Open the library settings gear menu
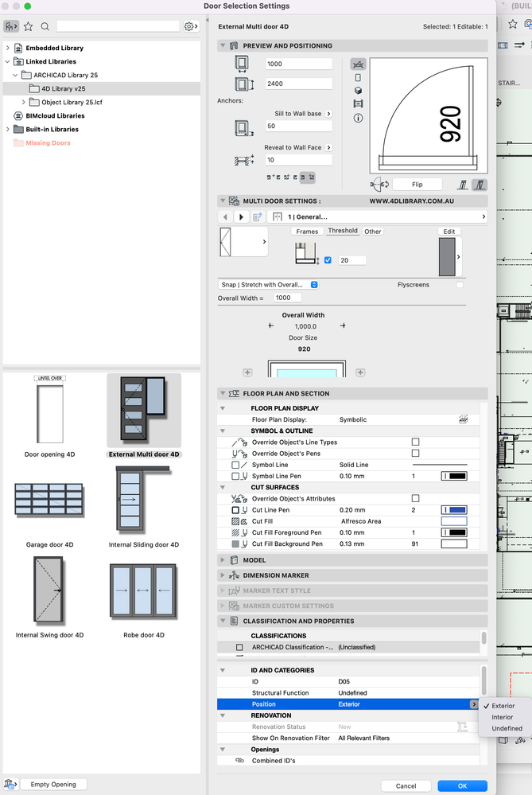Screen dimensions: 532x795 coord(191,26)
